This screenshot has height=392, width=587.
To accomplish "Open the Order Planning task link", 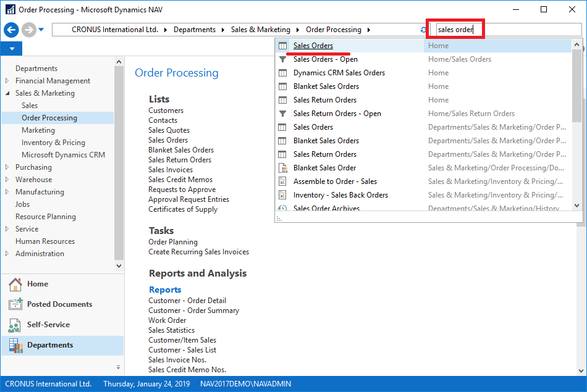I will coord(172,242).
